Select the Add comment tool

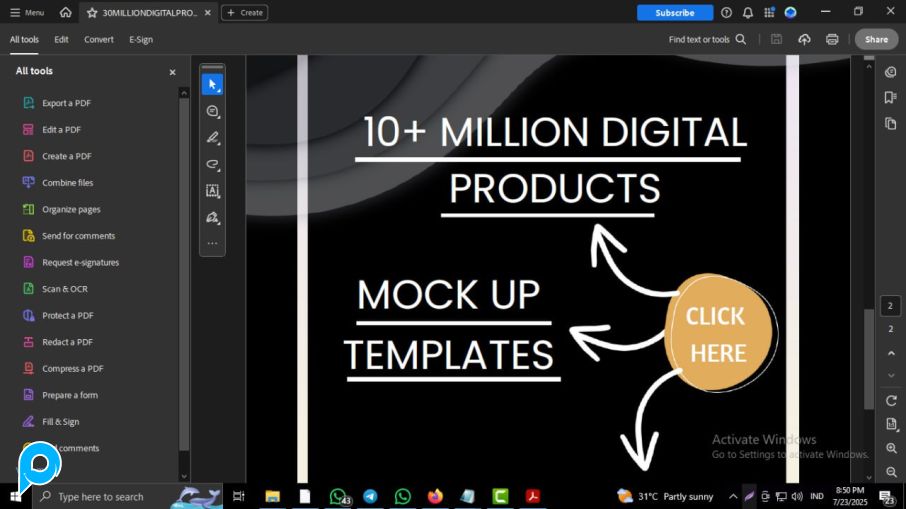click(x=212, y=111)
